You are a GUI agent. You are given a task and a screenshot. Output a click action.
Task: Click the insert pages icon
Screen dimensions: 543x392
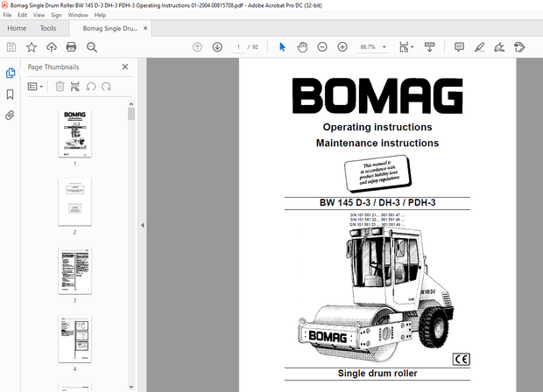tap(75, 87)
